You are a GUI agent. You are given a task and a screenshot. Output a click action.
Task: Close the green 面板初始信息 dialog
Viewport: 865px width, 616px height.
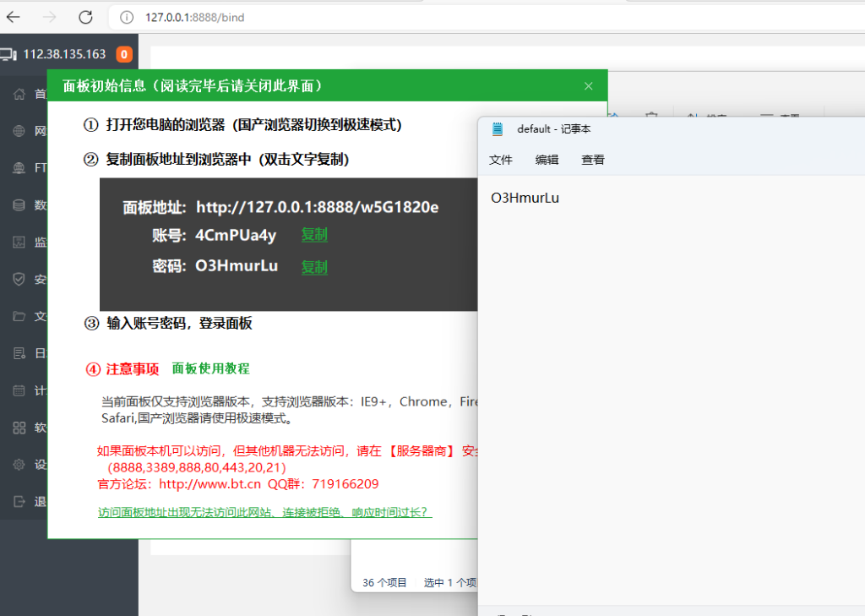click(x=589, y=86)
